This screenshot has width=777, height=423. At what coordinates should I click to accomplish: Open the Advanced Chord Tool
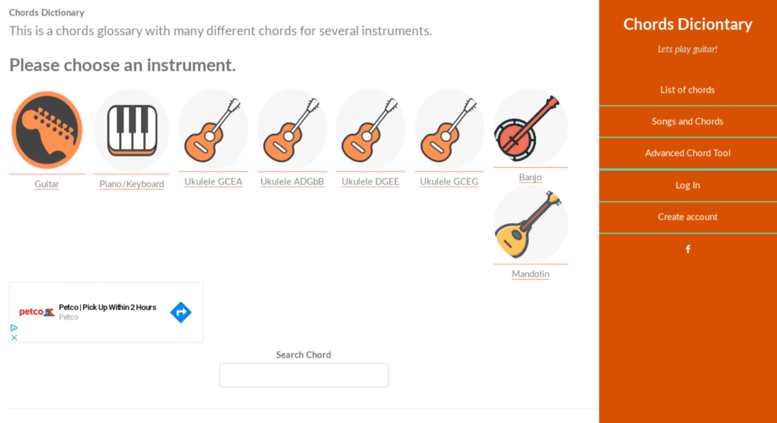[x=687, y=153]
